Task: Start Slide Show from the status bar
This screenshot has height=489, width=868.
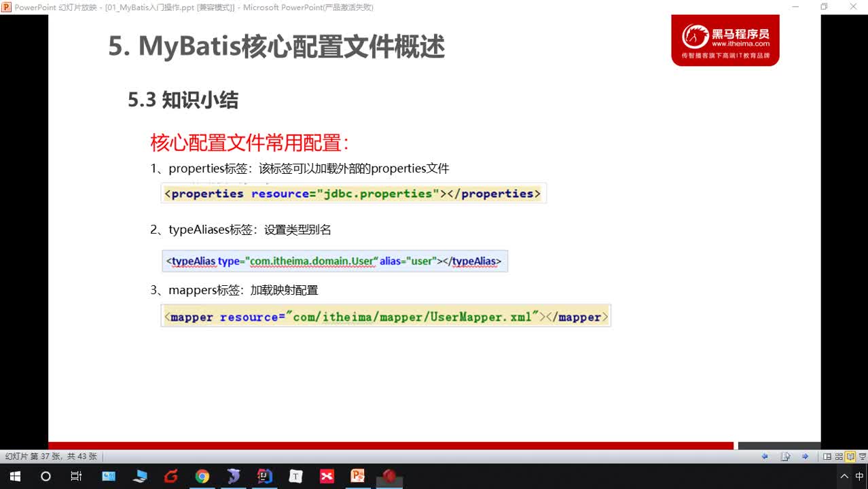Action: point(861,456)
